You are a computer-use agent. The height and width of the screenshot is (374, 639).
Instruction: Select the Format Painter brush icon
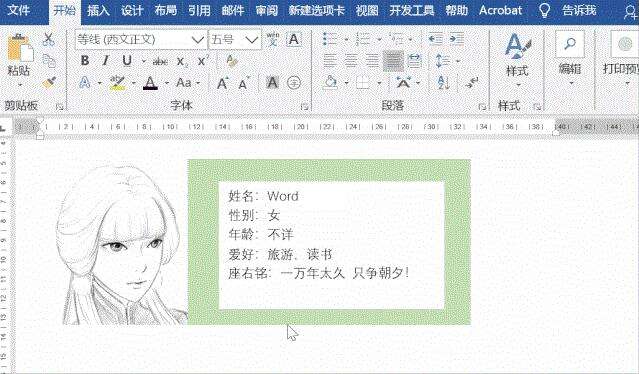point(49,83)
